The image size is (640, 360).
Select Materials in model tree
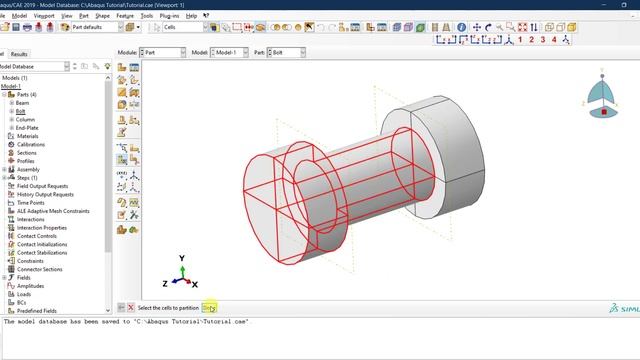click(x=27, y=136)
